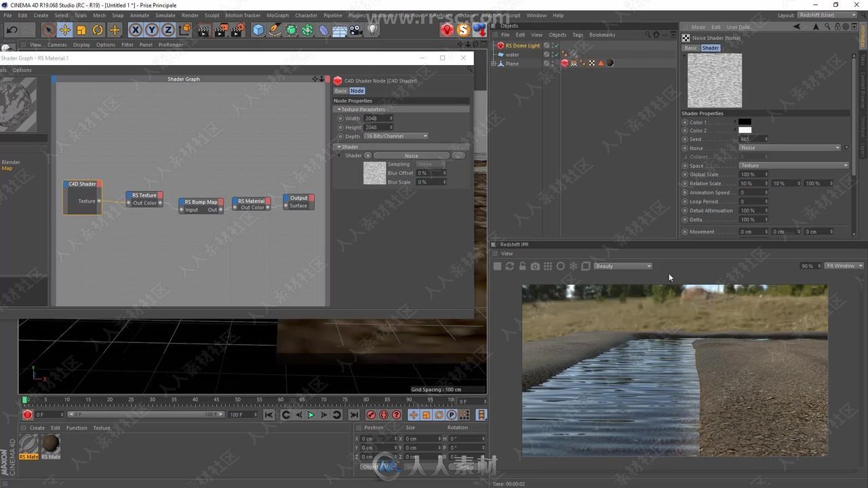Click the Color 1 black swatch
Screen dimensions: 868x488
coord(745,122)
